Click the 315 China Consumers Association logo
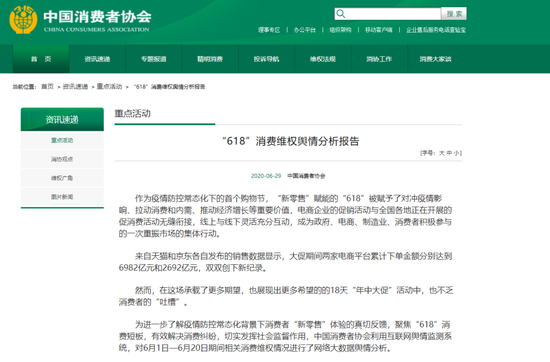Image resolution: width=550 pixels, height=362 pixels. tap(23, 20)
